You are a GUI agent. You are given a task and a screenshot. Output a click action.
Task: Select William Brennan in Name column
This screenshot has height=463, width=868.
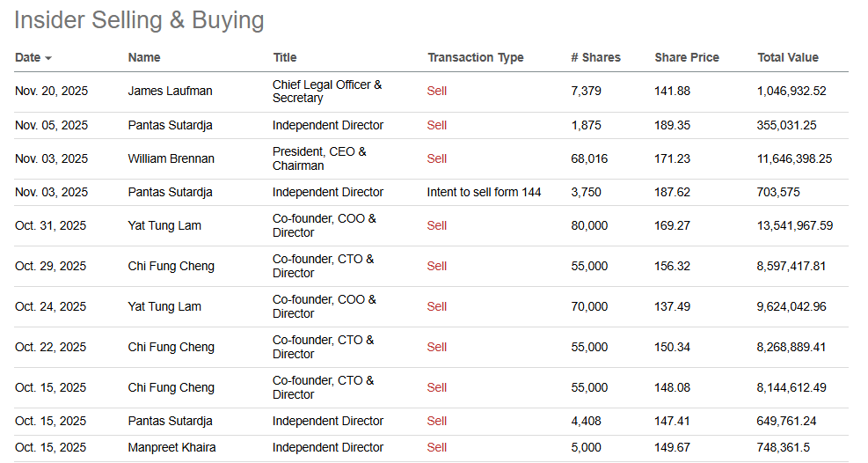pos(171,158)
